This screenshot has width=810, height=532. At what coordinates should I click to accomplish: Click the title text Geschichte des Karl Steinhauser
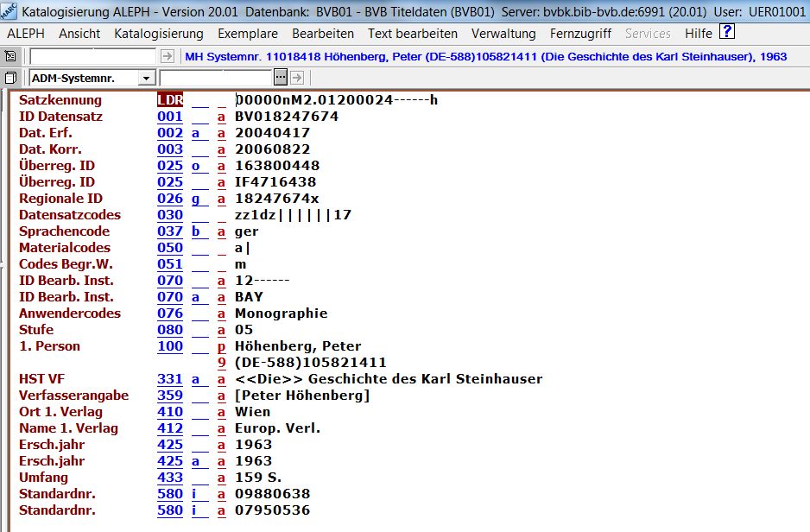click(389, 379)
